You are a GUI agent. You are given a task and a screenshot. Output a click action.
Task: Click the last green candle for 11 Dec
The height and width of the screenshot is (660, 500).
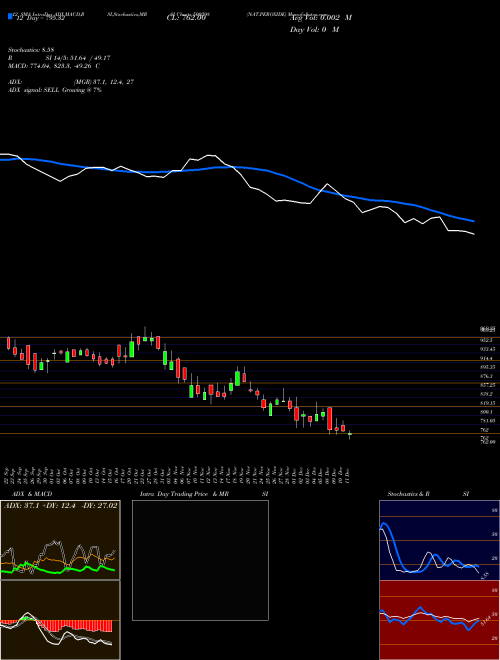[x=349, y=434]
